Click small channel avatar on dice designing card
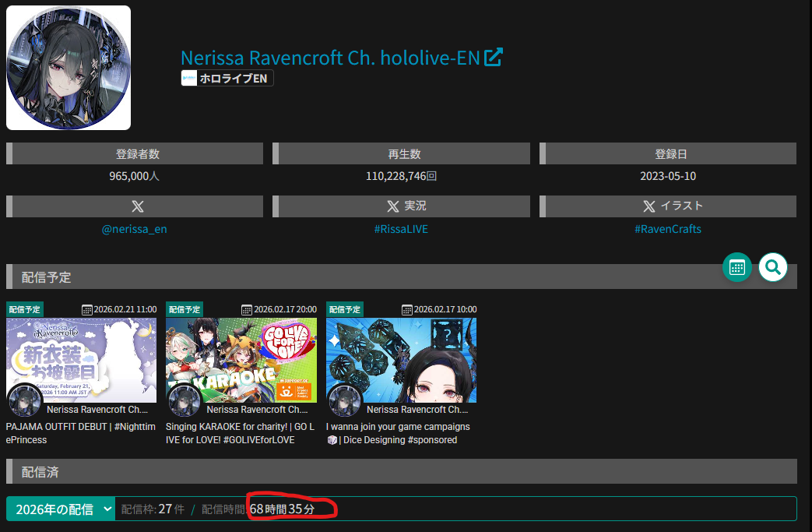The height and width of the screenshot is (532, 812). [344, 401]
